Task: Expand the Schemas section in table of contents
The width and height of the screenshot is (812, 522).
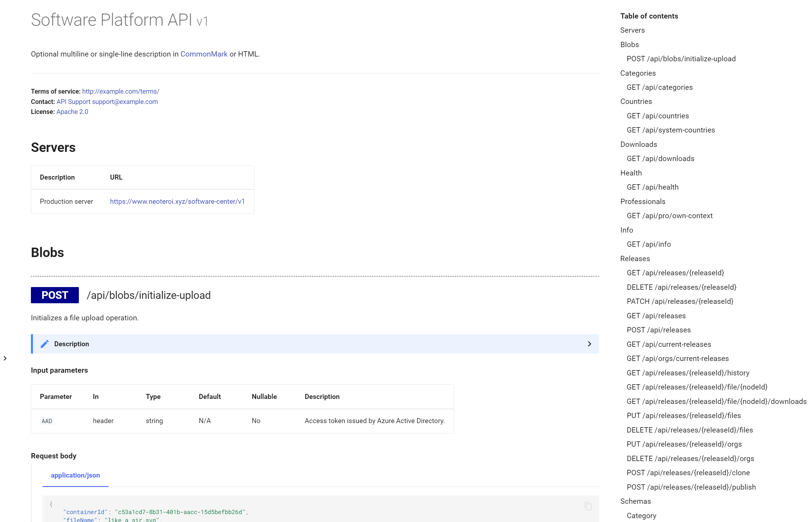Action: tap(636, 501)
